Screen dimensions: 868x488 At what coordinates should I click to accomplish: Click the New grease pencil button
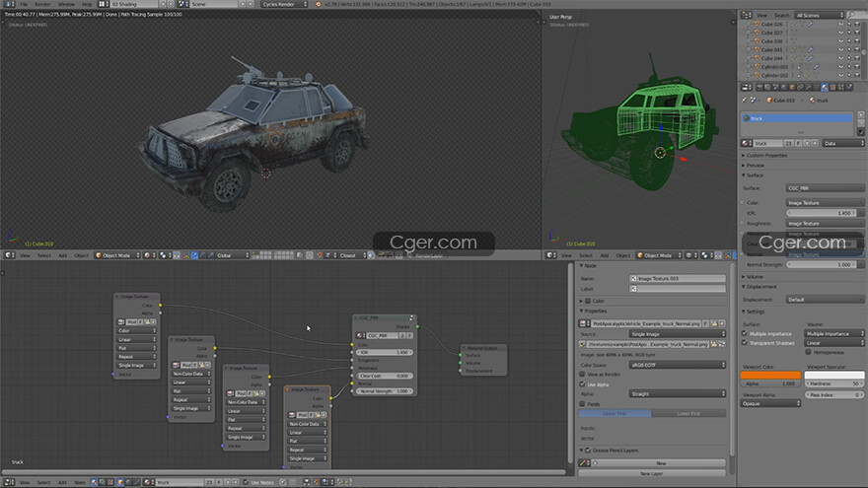click(x=661, y=462)
